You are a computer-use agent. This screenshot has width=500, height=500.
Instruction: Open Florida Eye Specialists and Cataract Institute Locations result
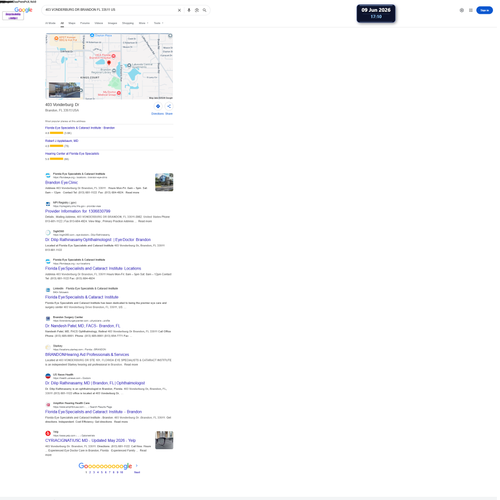click(x=93, y=269)
